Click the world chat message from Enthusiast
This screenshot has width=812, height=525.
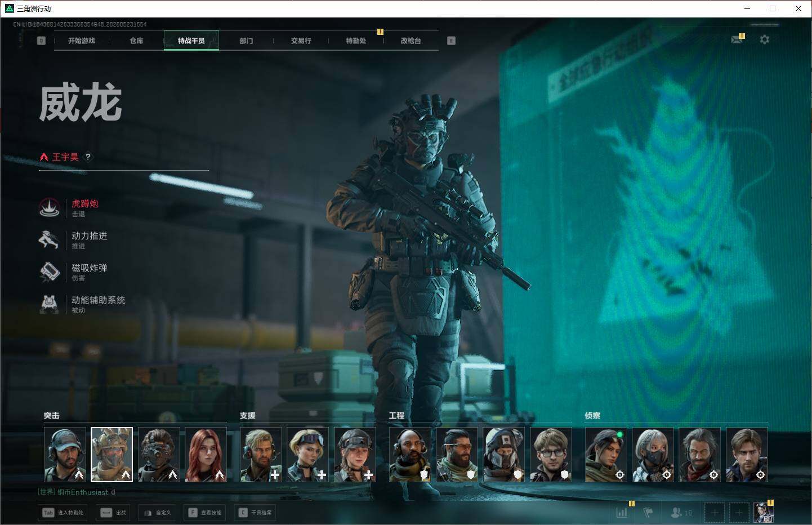click(77, 492)
